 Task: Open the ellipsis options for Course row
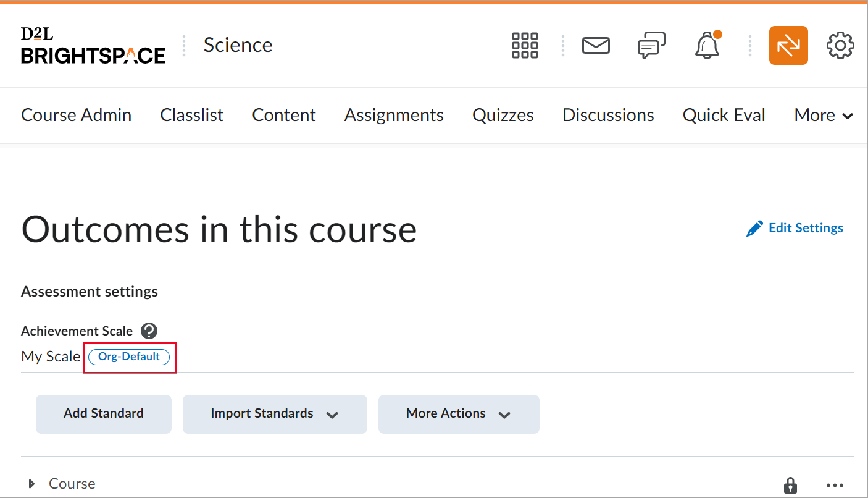click(x=835, y=484)
